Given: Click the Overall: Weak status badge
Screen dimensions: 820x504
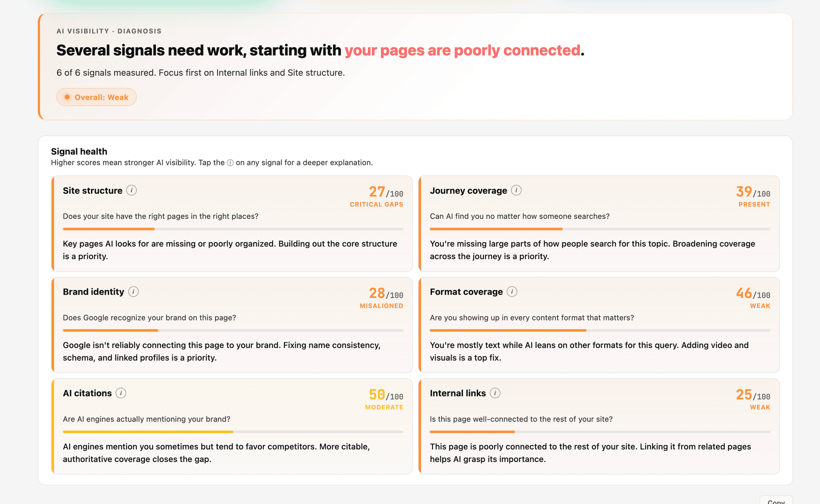Looking at the screenshot, I should 96,97.
